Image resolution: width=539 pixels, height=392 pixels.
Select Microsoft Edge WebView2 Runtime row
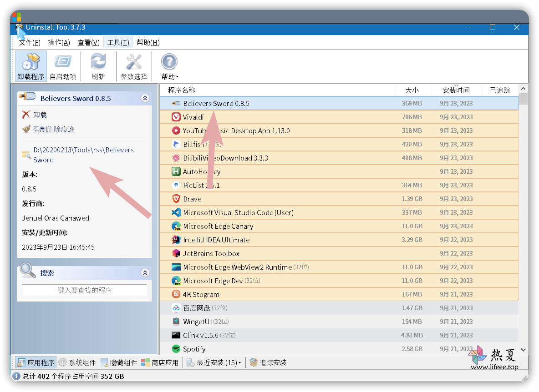[x=339, y=267]
